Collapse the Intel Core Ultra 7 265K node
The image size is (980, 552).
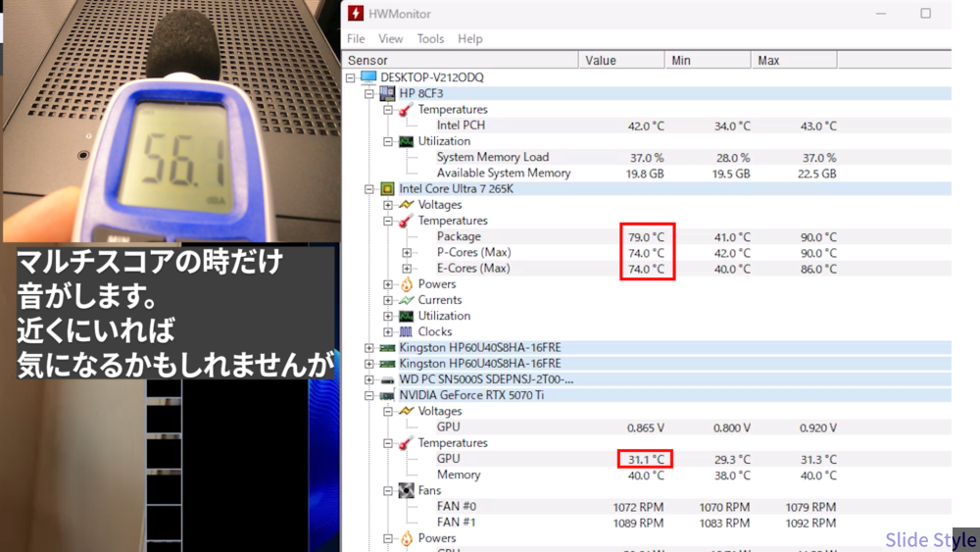[369, 189]
